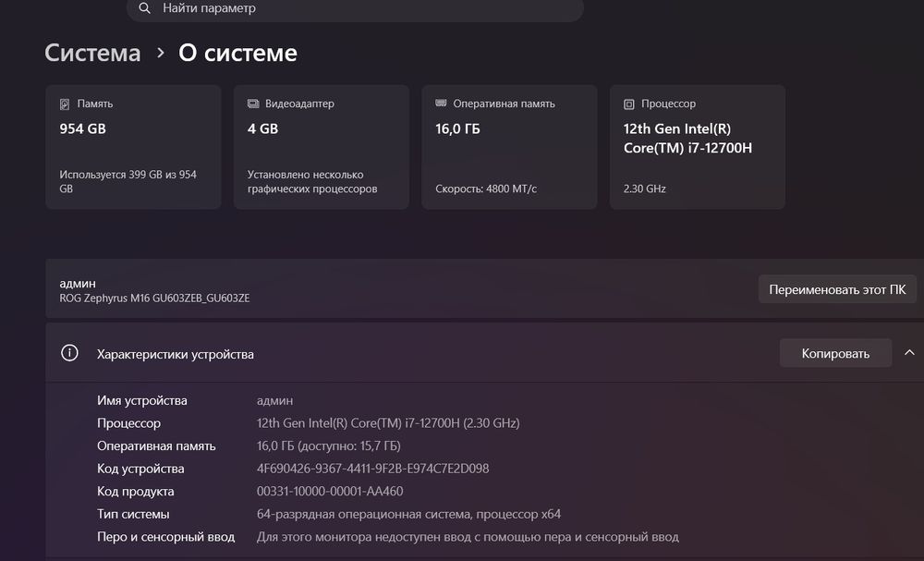Viewport: 924px width, 561px height.
Task: Click the 'Характеристики устройства' header text
Action: click(175, 354)
